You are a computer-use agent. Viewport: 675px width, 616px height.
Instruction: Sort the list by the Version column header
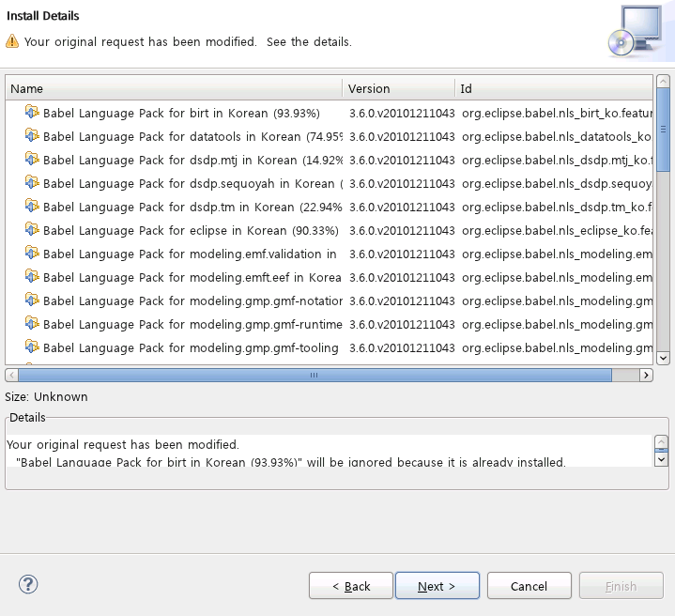[x=399, y=88]
